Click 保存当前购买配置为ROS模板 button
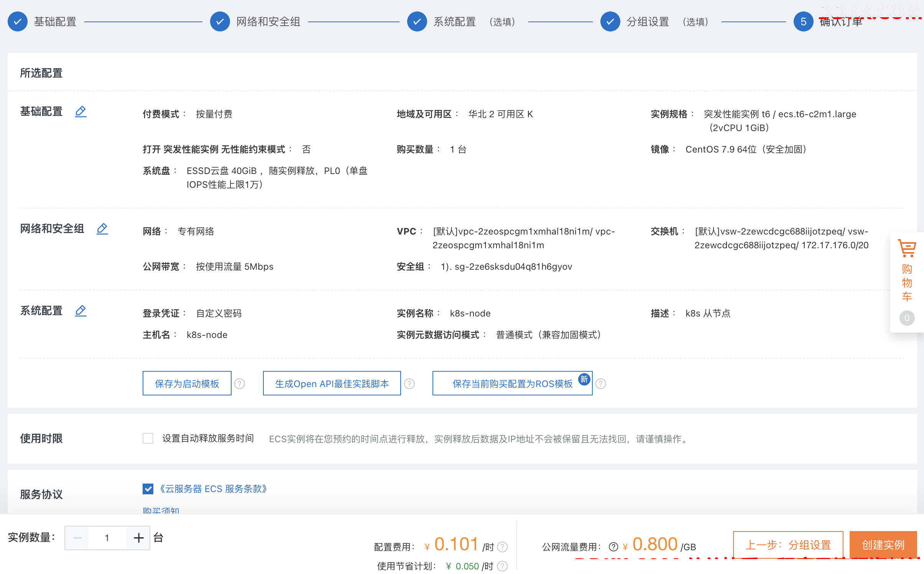This screenshot has height=574, width=924. (513, 383)
